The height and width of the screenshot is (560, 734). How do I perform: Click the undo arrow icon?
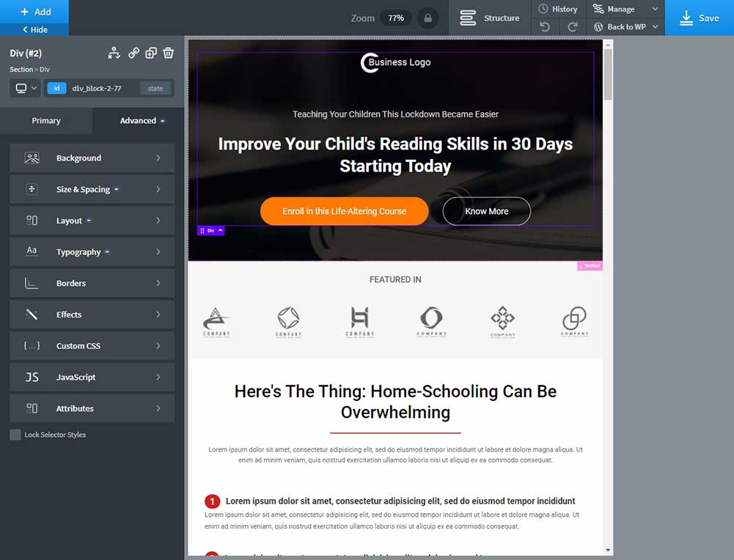click(545, 26)
